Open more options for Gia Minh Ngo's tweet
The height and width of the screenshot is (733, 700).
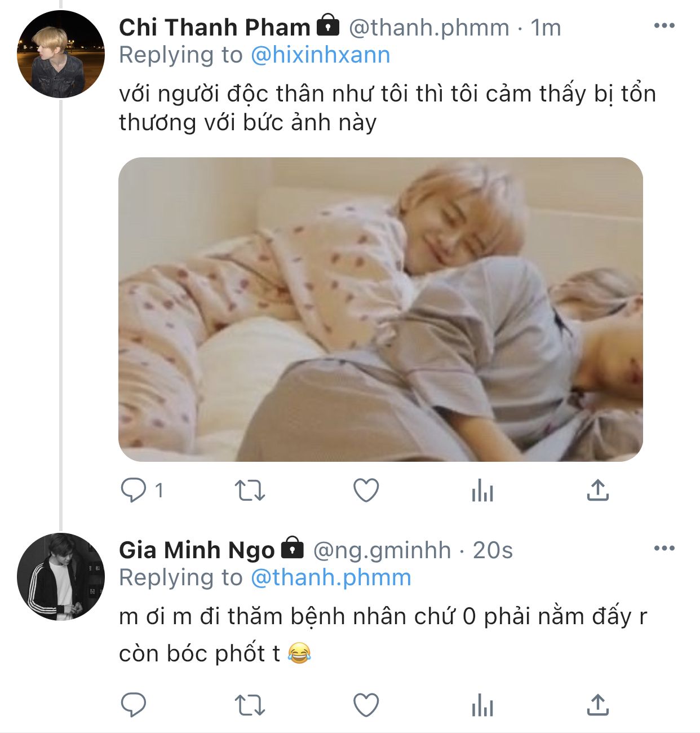coord(664,549)
